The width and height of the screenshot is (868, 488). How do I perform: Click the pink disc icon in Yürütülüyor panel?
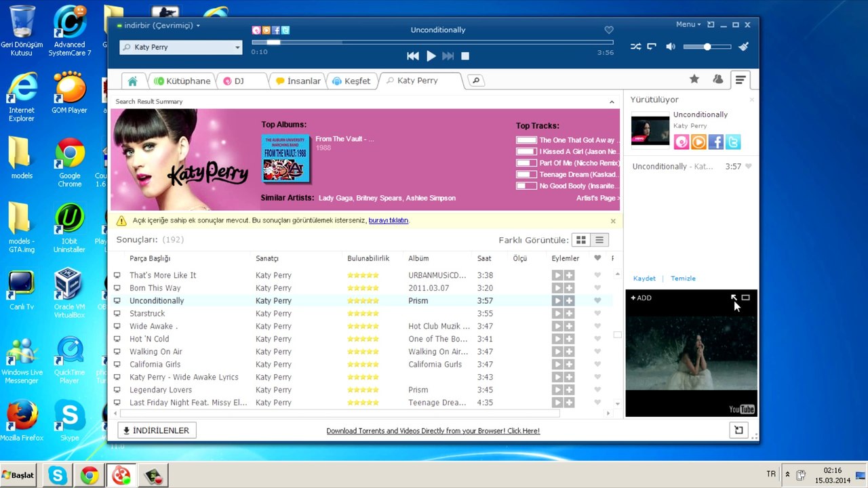pyautogui.click(x=682, y=142)
